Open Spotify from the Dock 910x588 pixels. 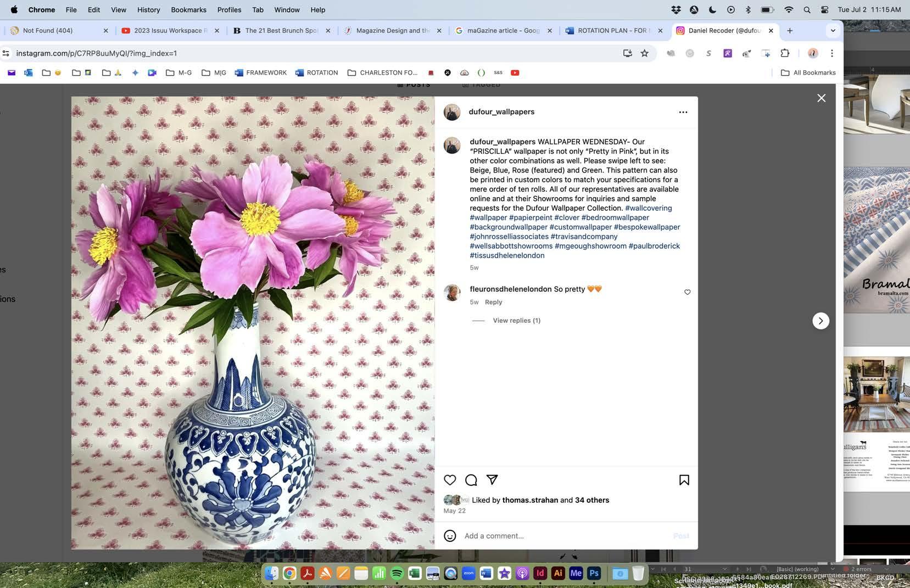(x=397, y=573)
